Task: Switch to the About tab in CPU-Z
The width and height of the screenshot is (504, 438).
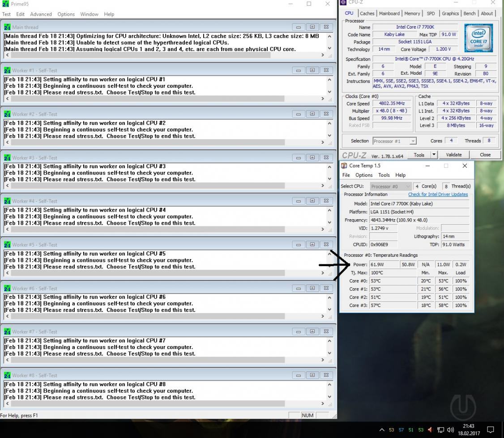Action: pos(487,13)
